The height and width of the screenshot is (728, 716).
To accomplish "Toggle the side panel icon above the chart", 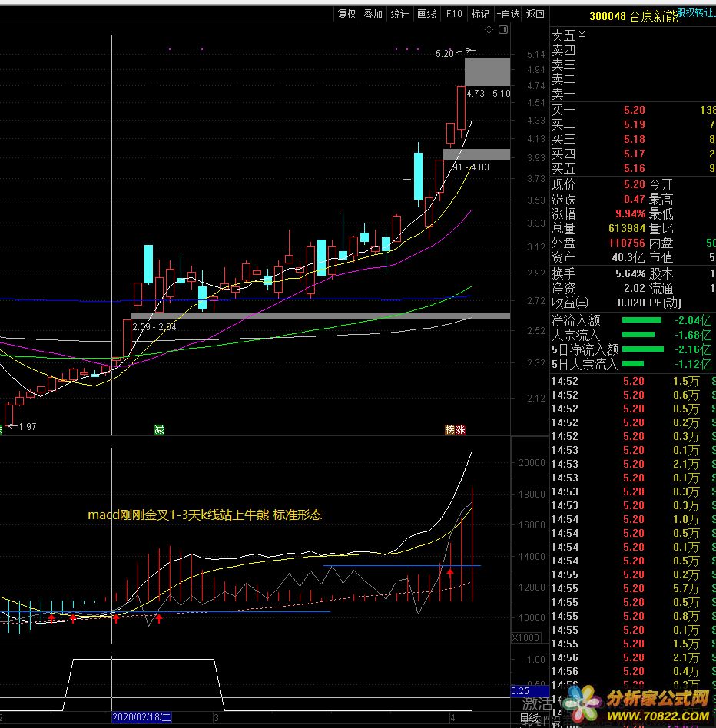I will [503, 30].
